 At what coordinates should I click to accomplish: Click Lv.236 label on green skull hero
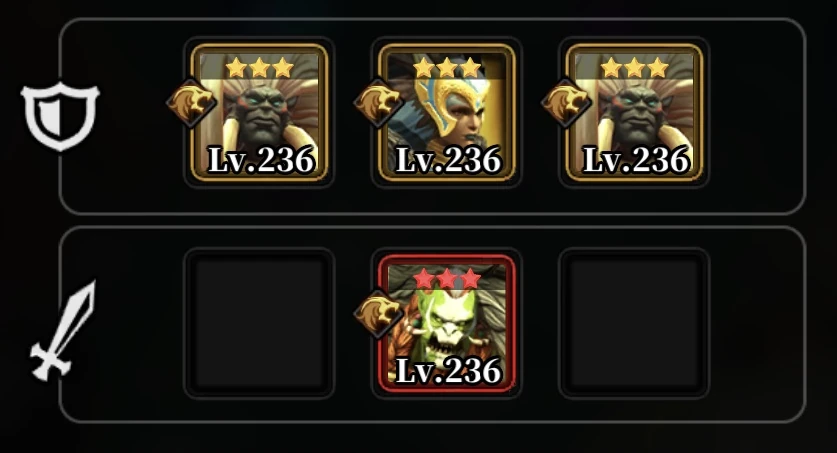point(448,370)
